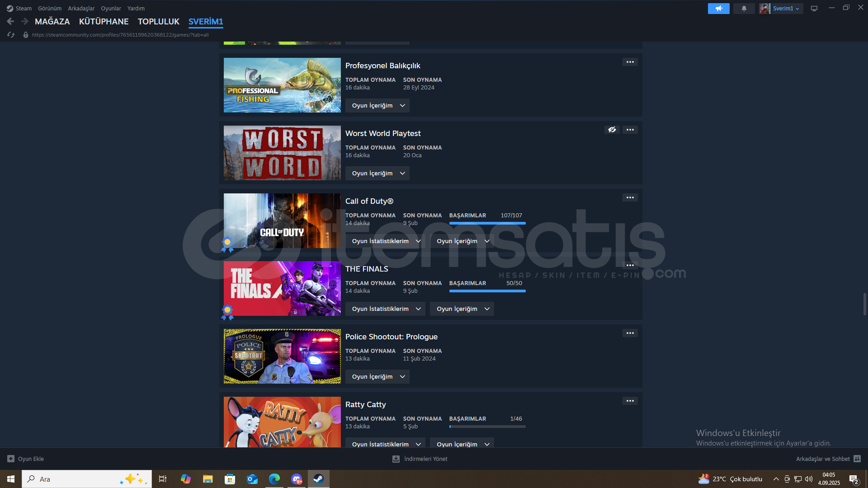Go back with the navigation arrow

(x=10, y=21)
